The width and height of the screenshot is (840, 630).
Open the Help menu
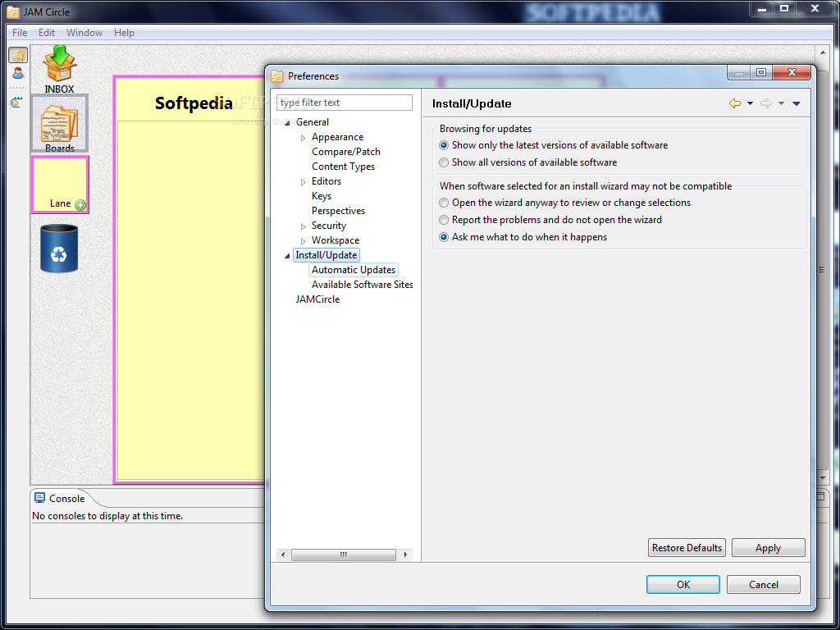(124, 33)
